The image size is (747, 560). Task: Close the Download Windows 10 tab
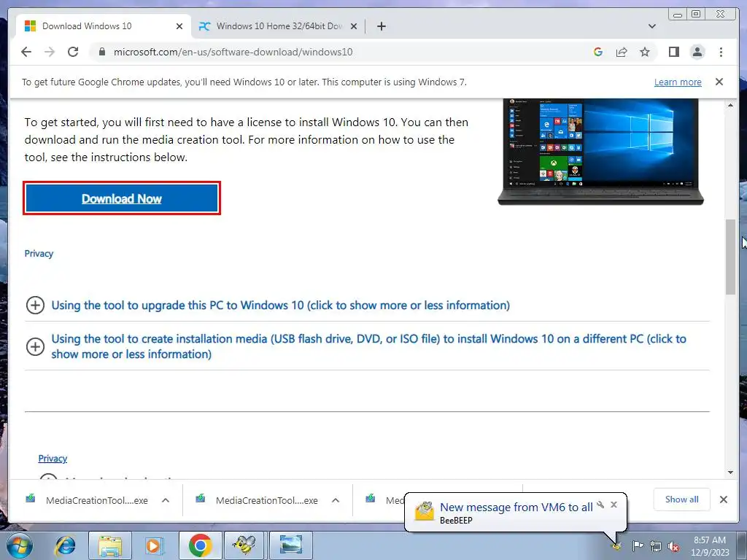coord(179,26)
